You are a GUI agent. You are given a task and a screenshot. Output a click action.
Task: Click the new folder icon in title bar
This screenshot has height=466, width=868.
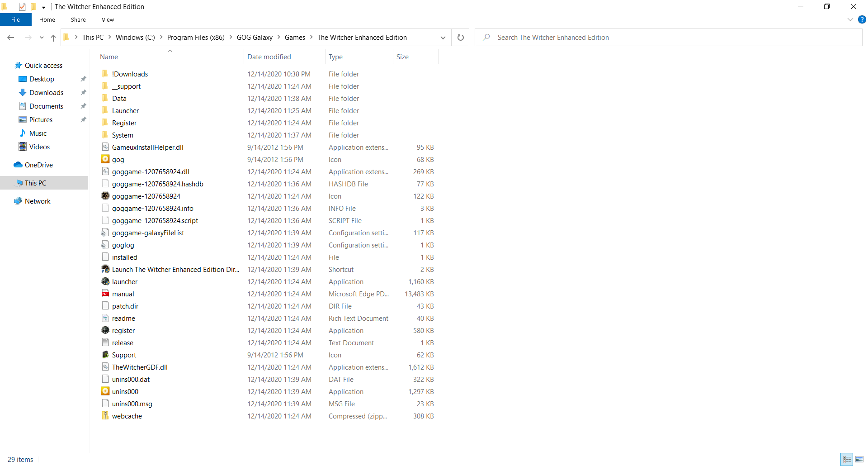click(33, 7)
